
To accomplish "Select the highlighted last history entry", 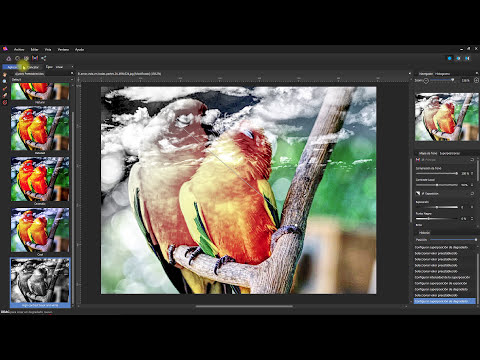I will [x=445, y=301].
